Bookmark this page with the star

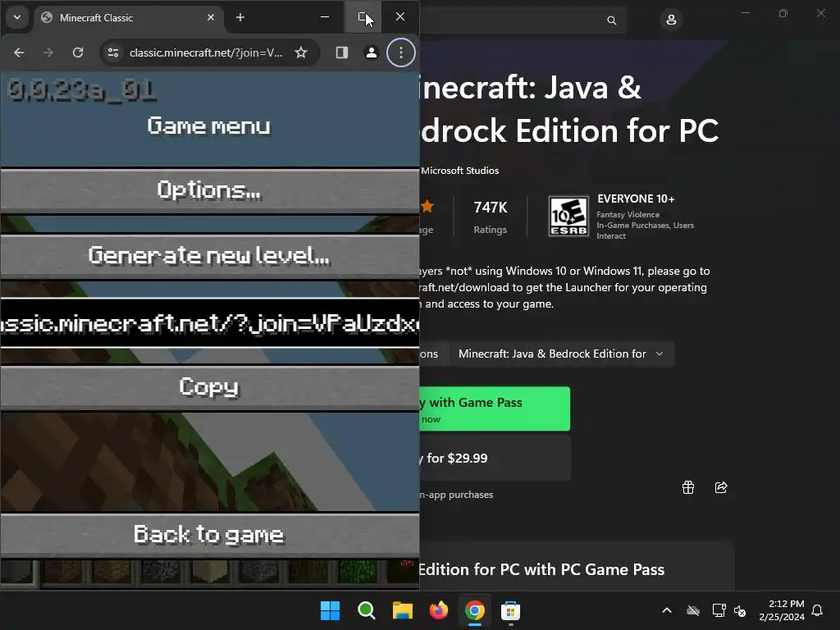click(301, 52)
